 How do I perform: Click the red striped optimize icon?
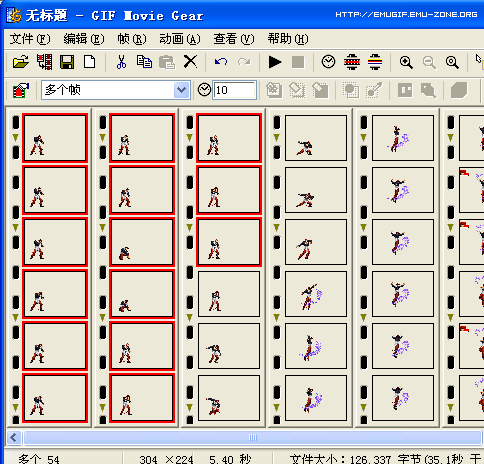click(352, 62)
